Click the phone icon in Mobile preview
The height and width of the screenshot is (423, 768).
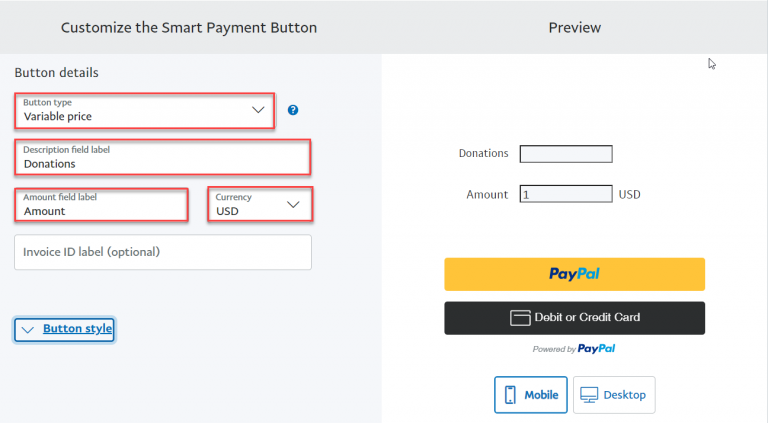pyautogui.click(x=510, y=395)
